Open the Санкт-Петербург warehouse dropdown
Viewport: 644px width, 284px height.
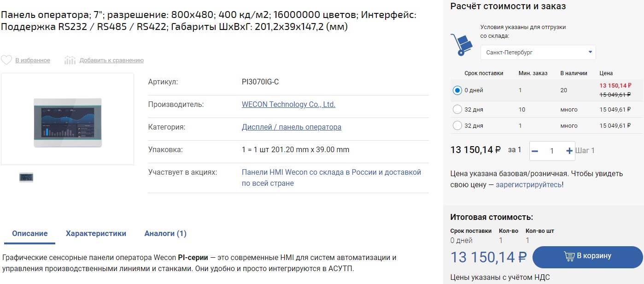[538, 53]
